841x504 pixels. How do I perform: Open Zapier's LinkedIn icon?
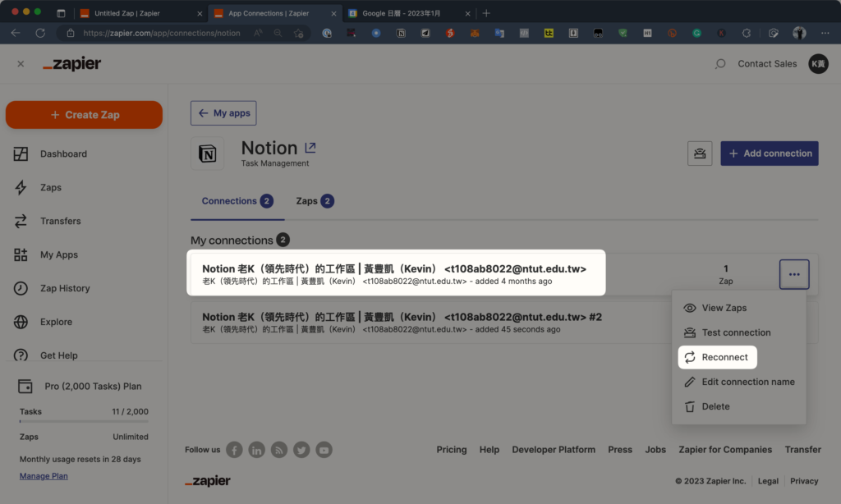click(x=256, y=450)
